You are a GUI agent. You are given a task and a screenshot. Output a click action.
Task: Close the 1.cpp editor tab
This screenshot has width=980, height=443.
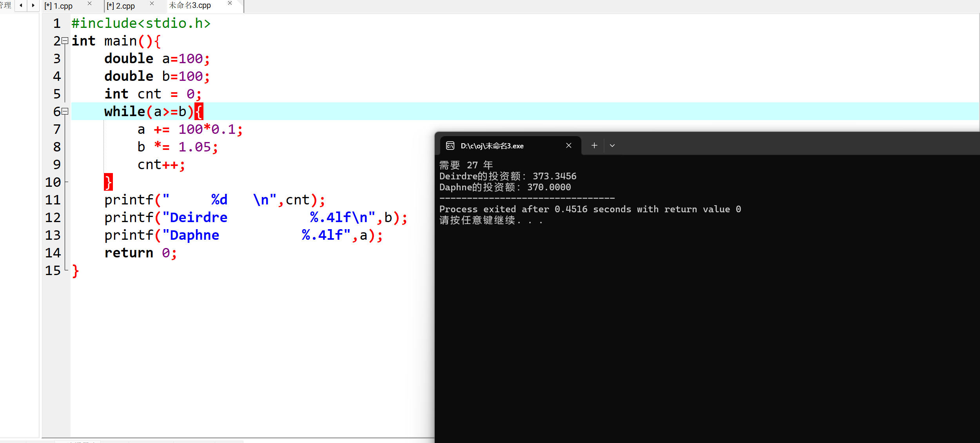(x=89, y=4)
